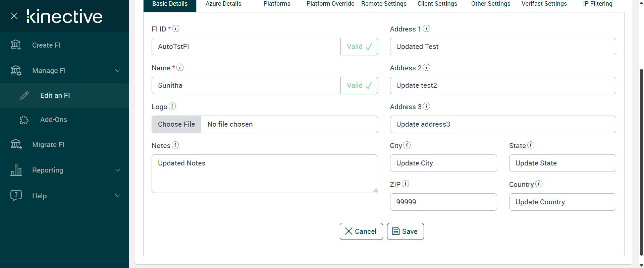Viewport: 644px width, 268px height.
Task: Click the Migrate FI bank icon
Action: [x=16, y=144]
